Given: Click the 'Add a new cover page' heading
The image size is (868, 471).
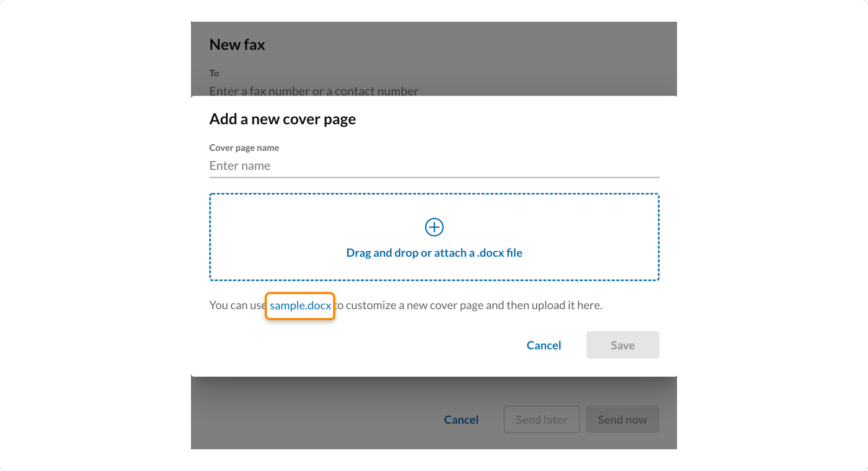Looking at the screenshot, I should coord(283,119).
